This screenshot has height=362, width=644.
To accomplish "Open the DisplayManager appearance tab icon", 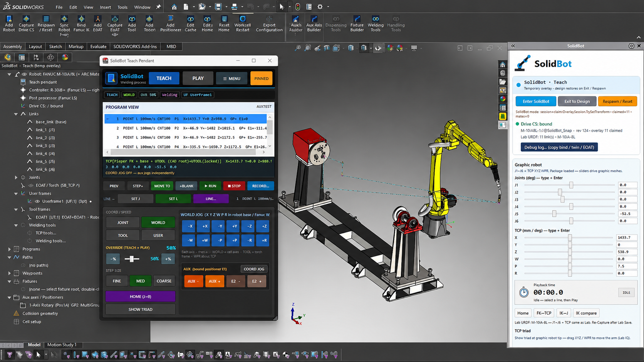I will point(65,57).
